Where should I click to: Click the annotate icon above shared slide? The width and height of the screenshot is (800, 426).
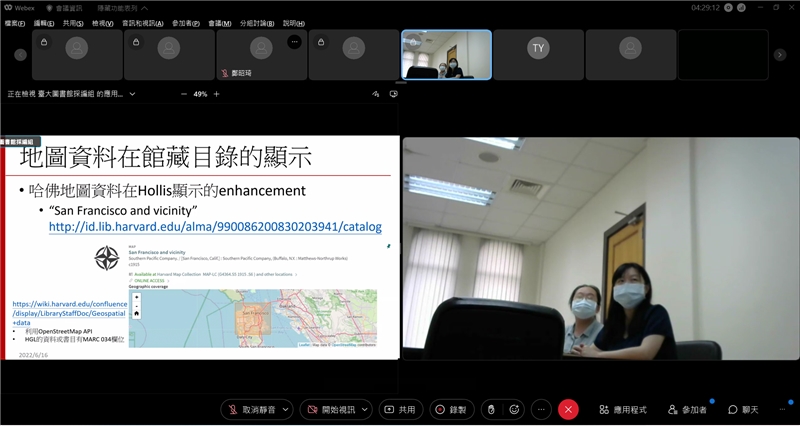[376, 94]
